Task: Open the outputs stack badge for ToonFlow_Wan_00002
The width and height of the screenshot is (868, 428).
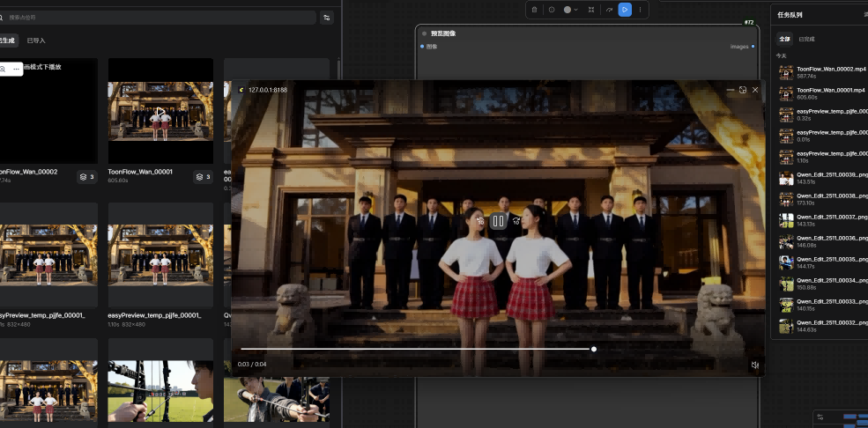Action: pyautogui.click(x=87, y=177)
